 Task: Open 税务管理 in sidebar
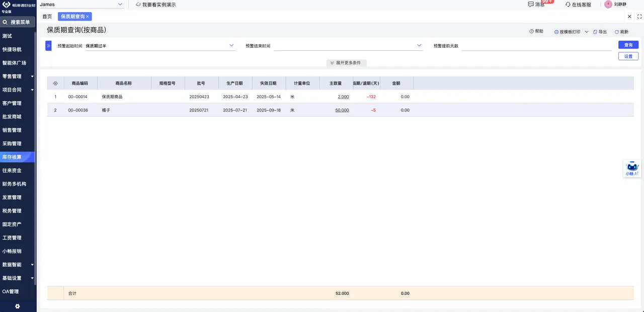12,211
